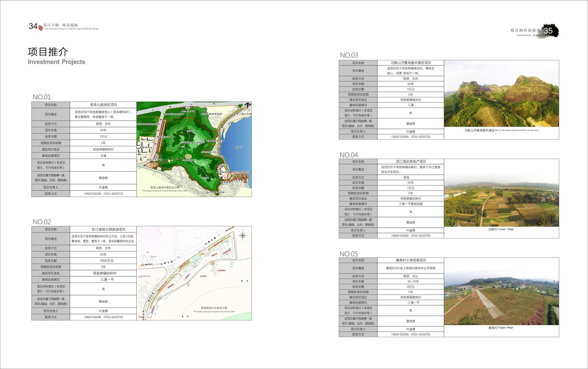Image resolution: width=588 pixels, height=369 pixels.
Task: Click site location 观音阁镇泳新村 in NO.04
Action: pos(411,198)
